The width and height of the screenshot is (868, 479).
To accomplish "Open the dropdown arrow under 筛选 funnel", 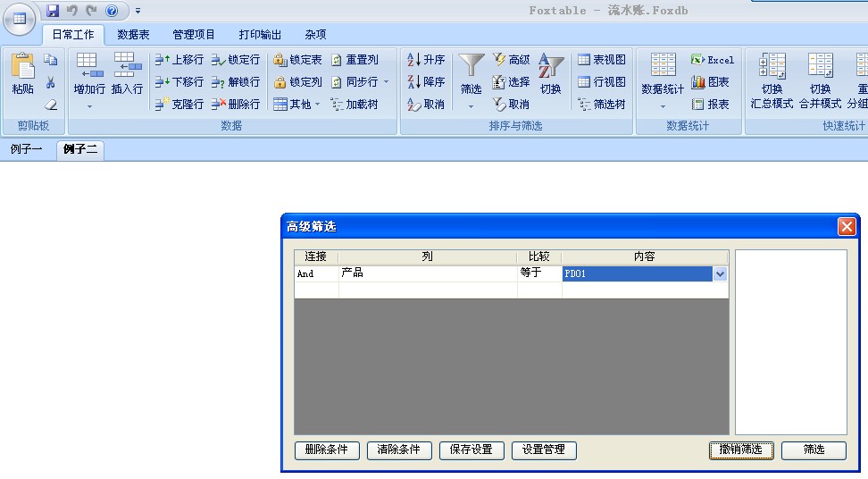I will (472, 106).
